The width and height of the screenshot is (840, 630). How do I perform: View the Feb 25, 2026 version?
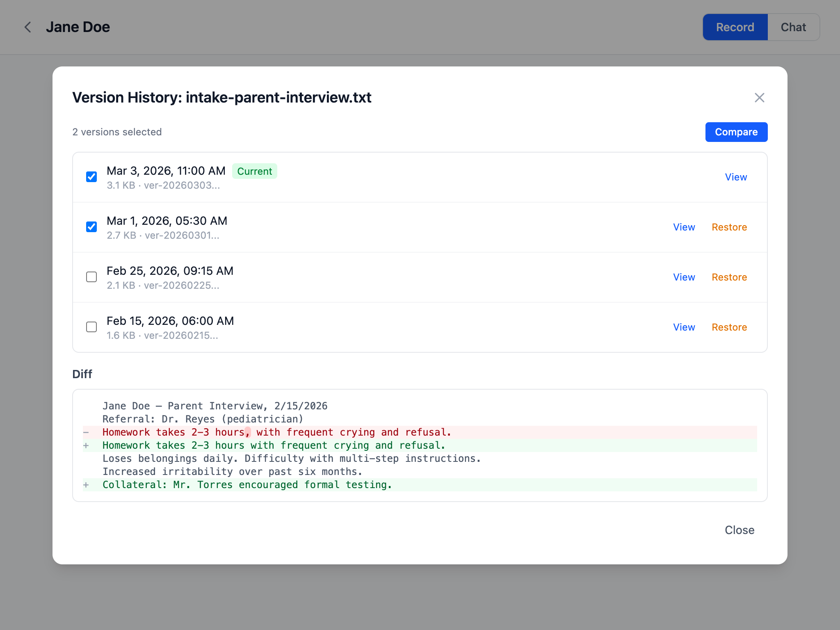point(684,277)
